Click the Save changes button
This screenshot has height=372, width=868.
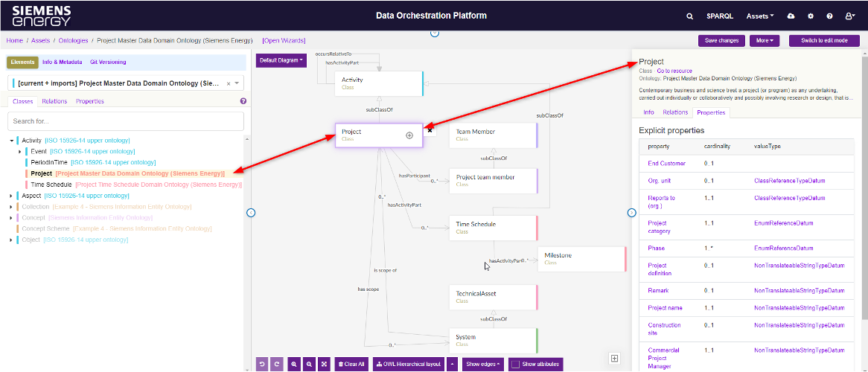click(721, 40)
